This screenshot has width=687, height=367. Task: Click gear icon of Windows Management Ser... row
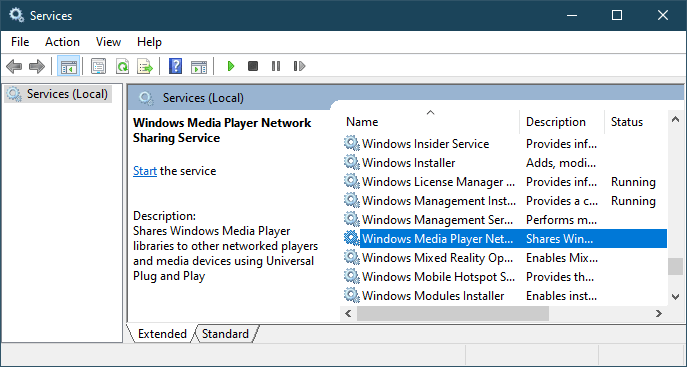[351, 219]
